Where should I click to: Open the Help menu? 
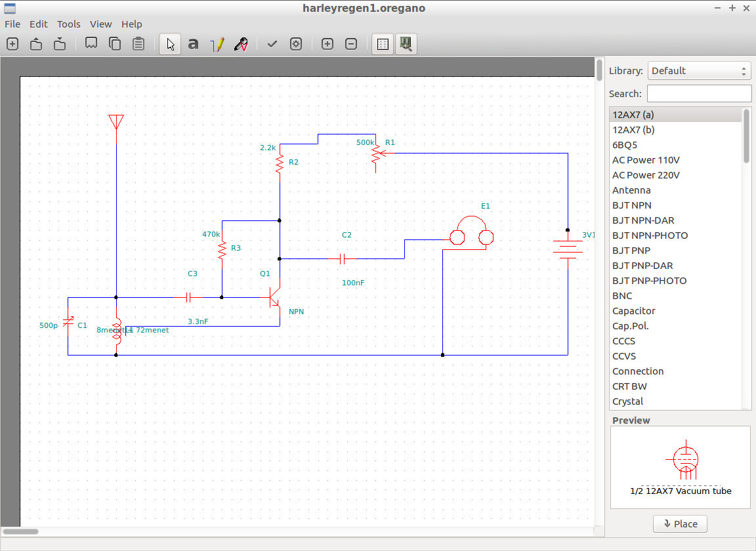click(132, 24)
